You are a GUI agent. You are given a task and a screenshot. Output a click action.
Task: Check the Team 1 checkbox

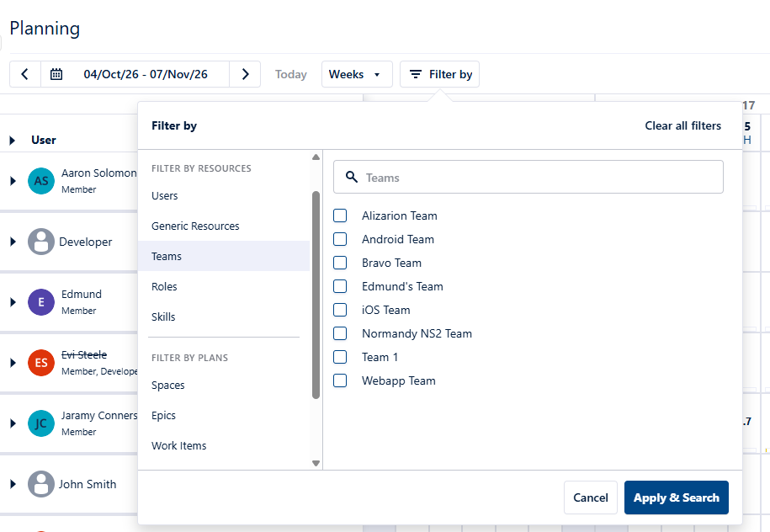coord(340,357)
